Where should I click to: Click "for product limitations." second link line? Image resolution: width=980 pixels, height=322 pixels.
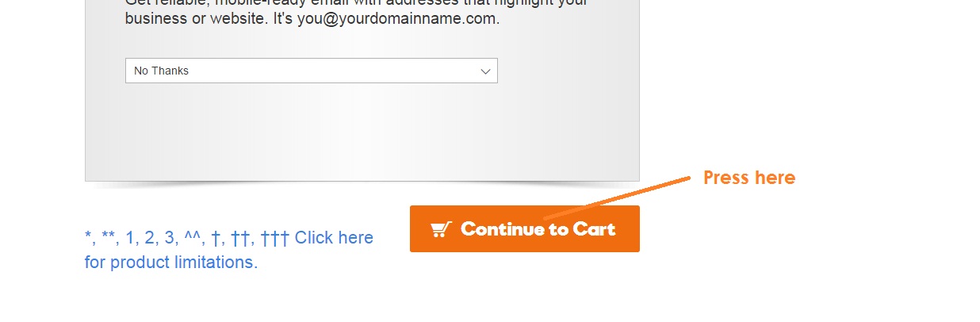171,262
